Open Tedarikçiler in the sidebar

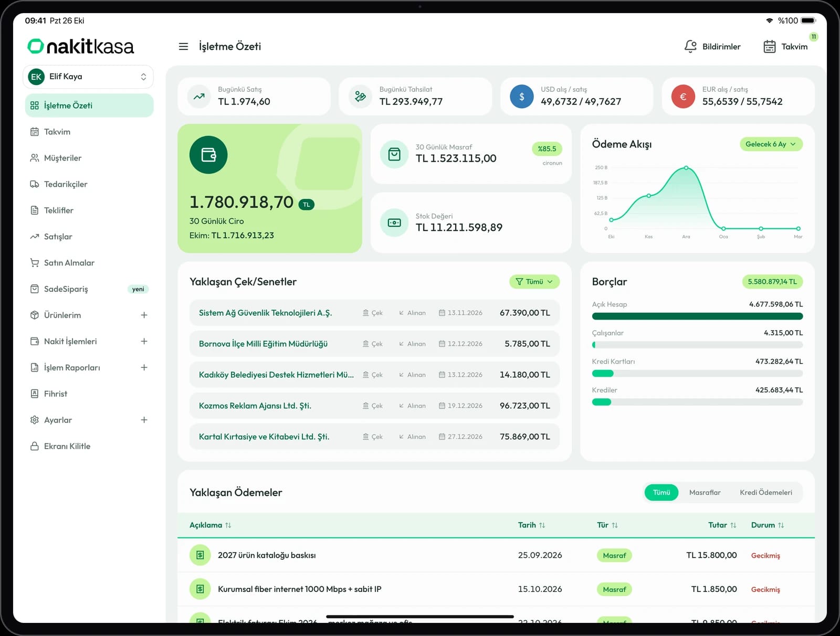click(89, 184)
